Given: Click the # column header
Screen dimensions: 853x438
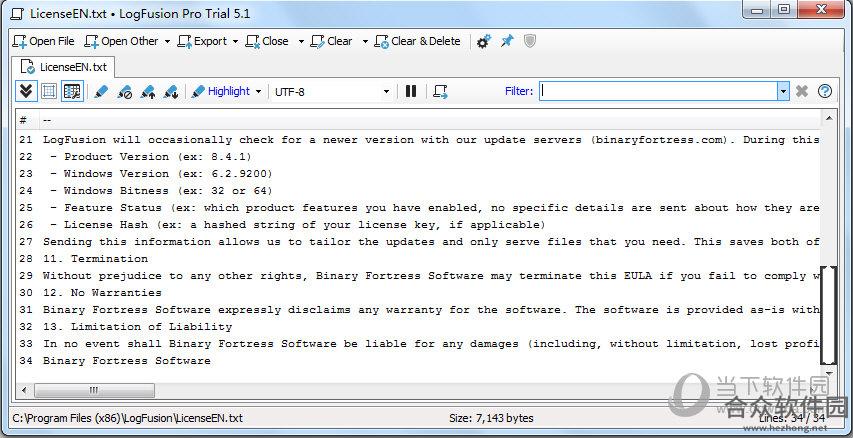Looking at the screenshot, I should click(23, 120).
